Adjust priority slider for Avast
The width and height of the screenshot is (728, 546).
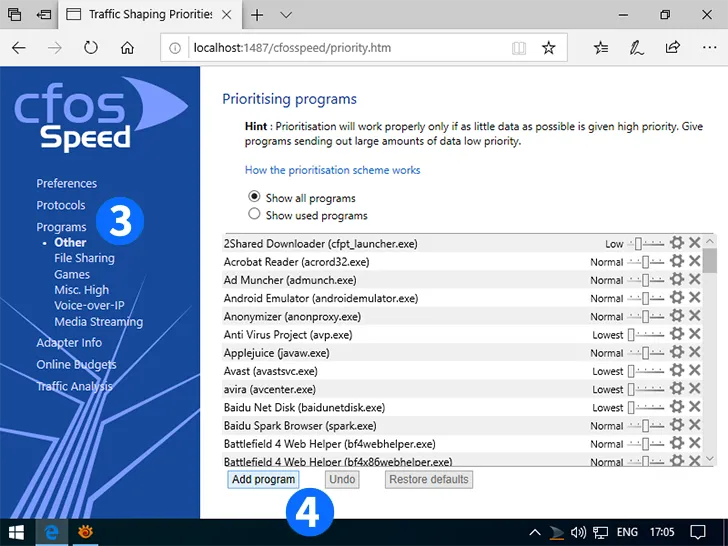646,370
